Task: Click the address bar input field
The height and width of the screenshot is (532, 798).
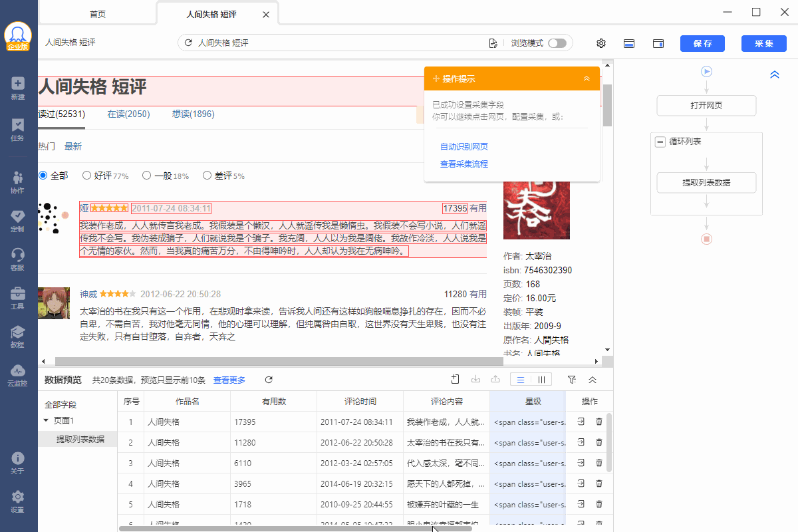Action: pyautogui.click(x=339, y=43)
